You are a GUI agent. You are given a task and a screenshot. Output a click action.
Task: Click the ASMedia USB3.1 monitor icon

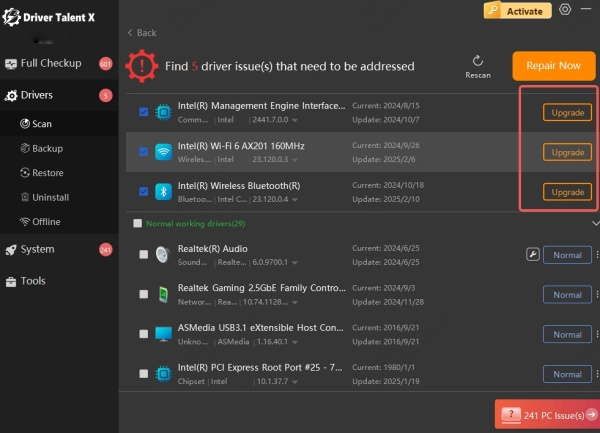(163, 334)
